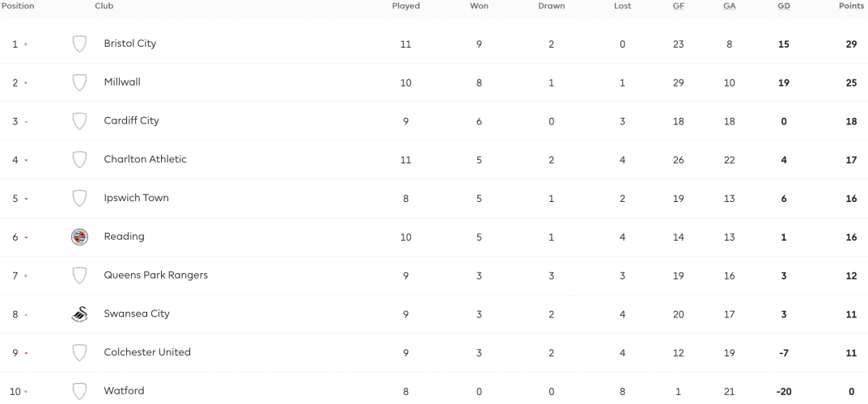
Task: Click the Swansea City swan crest
Action: pos(80,314)
